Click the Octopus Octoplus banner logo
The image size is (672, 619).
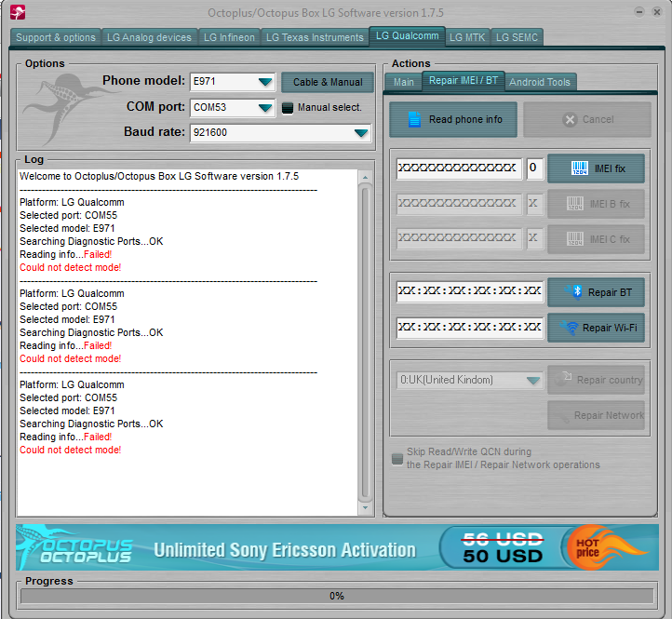[x=77, y=548]
